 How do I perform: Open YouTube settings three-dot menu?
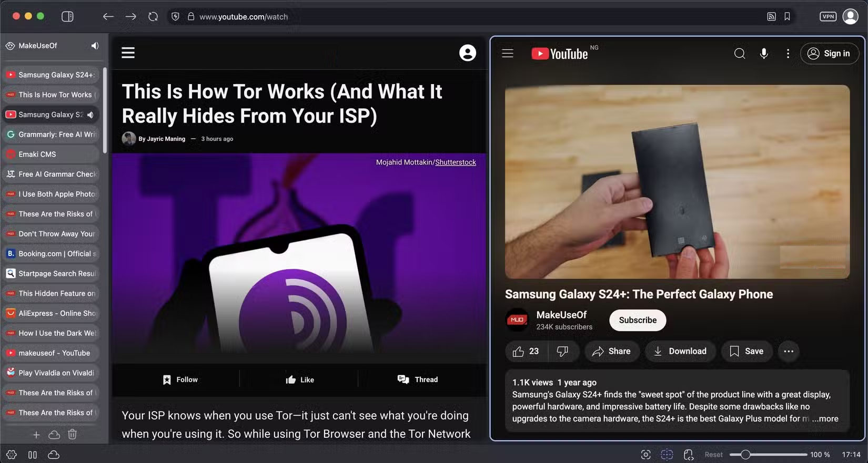pos(788,53)
